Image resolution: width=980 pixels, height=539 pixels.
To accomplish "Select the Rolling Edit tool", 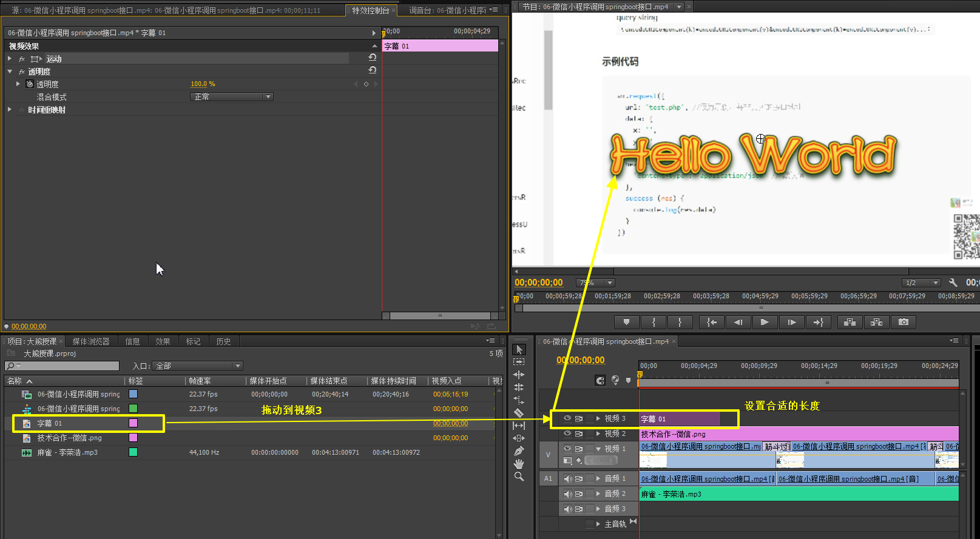I will (519, 387).
